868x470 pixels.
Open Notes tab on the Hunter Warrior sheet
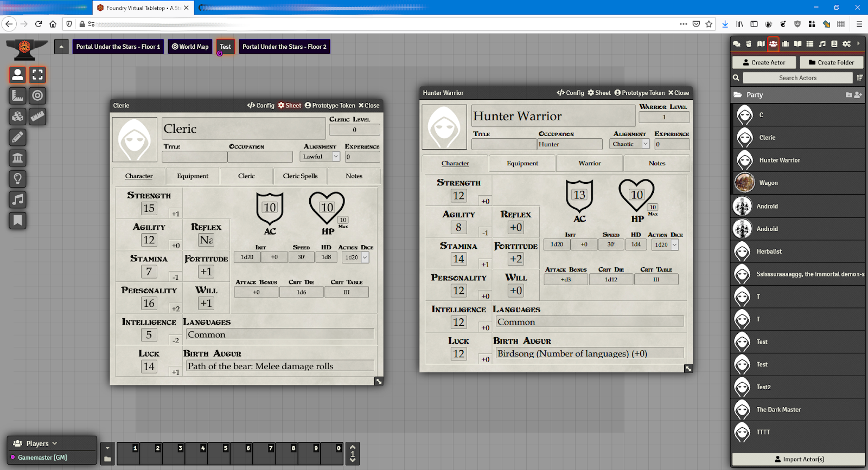(657, 163)
